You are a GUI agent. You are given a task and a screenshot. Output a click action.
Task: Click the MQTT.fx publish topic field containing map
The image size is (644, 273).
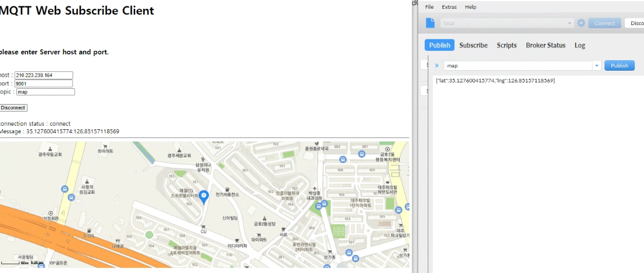coord(518,65)
